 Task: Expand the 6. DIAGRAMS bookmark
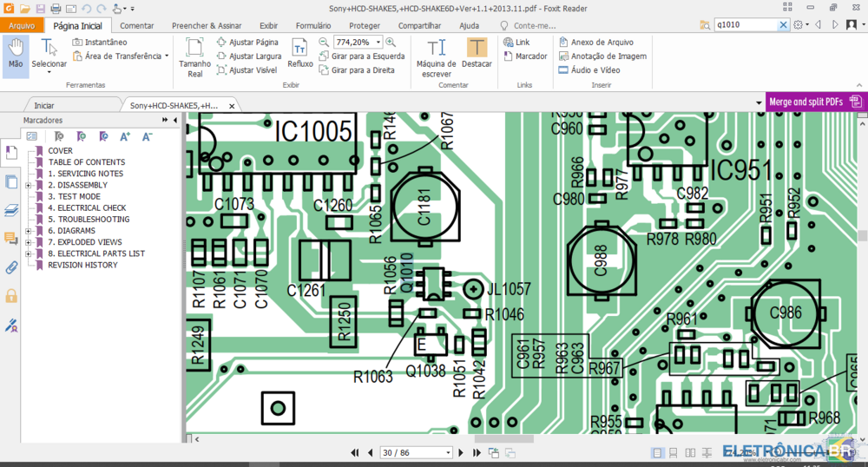[x=29, y=231]
